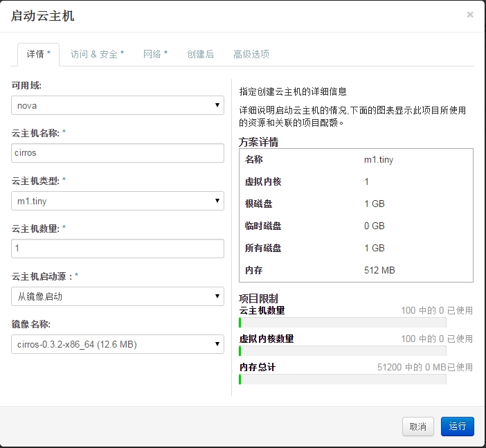Open the 访问 & 安全 tab
The height and width of the screenshot is (448, 486).
coord(97,54)
